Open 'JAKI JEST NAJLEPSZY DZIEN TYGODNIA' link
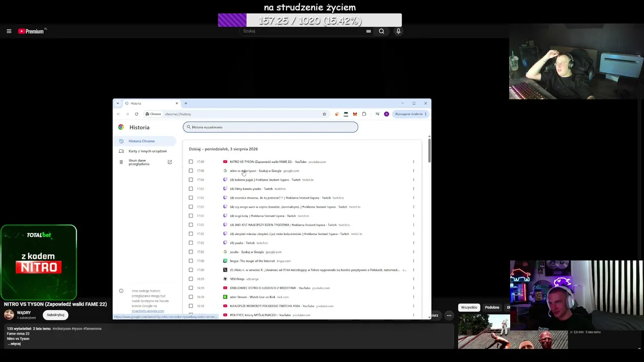 pyautogui.click(x=283, y=225)
